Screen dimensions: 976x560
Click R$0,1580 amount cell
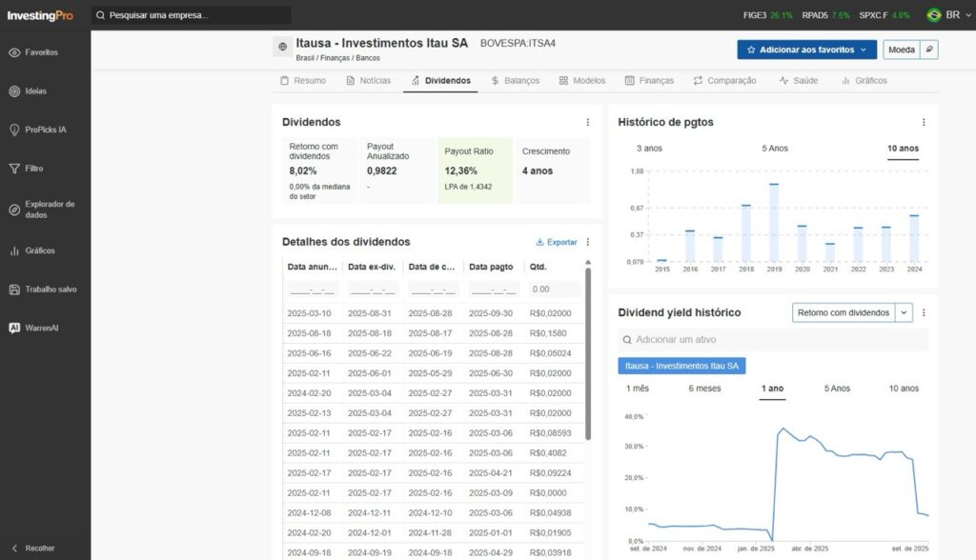548,333
